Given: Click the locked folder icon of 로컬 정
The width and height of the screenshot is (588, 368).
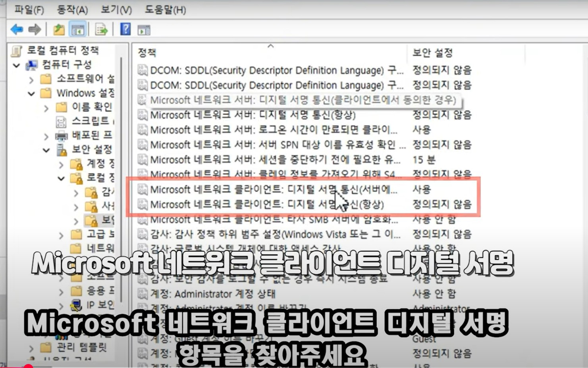Looking at the screenshot, I should [76, 178].
